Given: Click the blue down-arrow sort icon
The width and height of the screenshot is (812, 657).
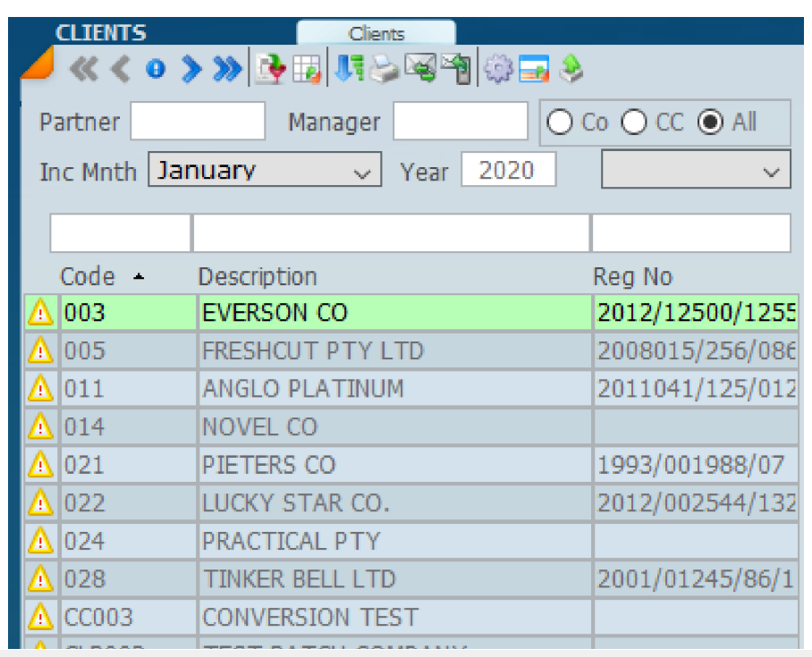Looking at the screenshot, I should [345, 70].
